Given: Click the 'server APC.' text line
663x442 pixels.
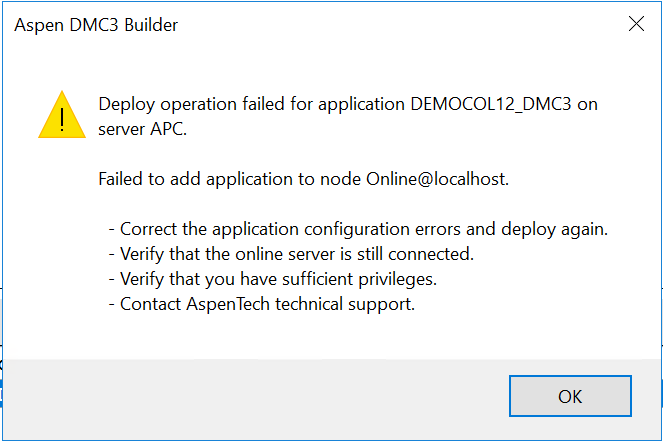Looking at the screenshot, I should (x=142, y=129).
